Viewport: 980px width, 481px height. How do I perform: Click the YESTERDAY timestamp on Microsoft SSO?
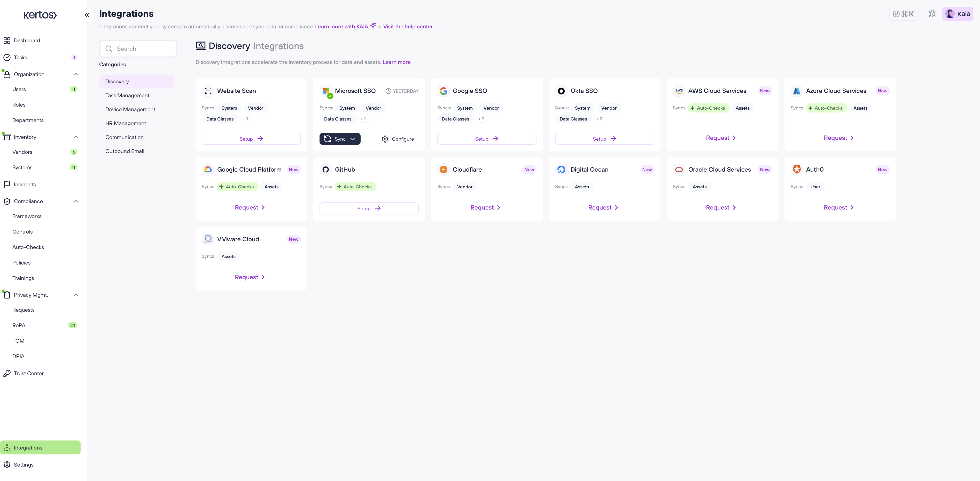click(402, 91)
